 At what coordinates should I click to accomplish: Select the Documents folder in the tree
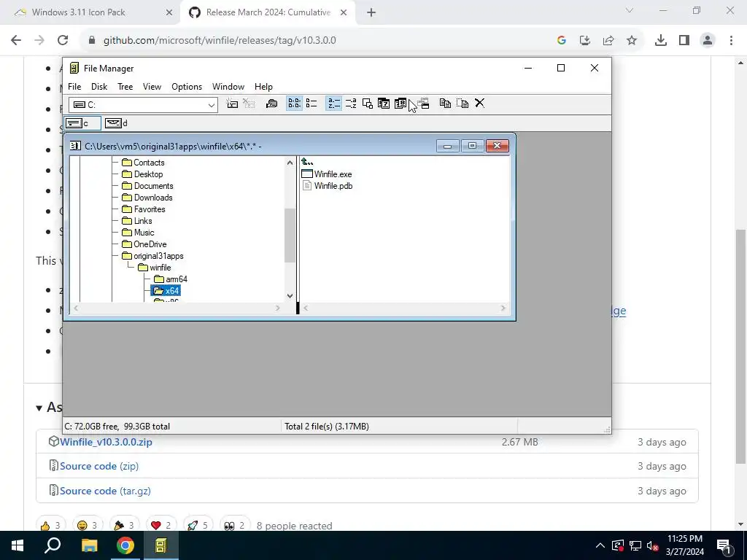pos(147,186)
